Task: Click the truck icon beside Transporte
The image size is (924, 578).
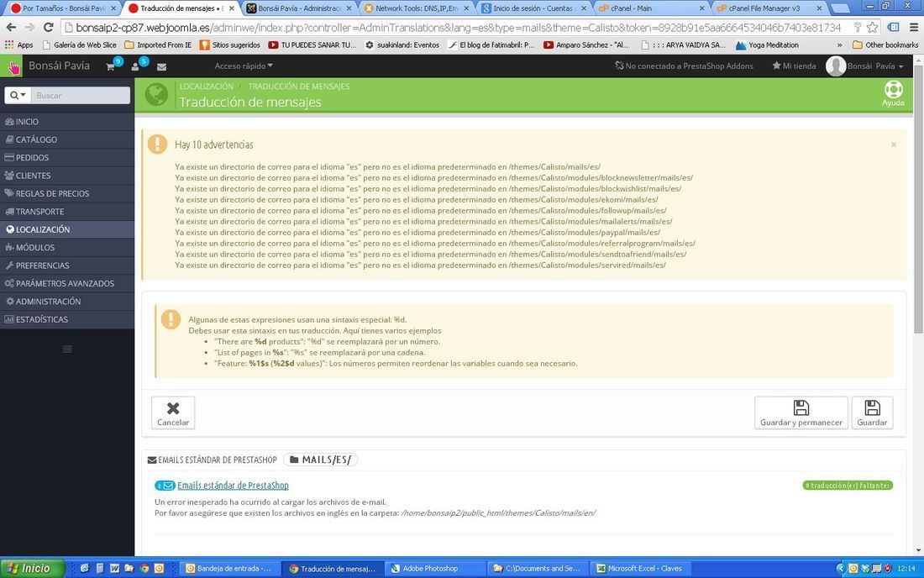Action: tap(9, 212)
